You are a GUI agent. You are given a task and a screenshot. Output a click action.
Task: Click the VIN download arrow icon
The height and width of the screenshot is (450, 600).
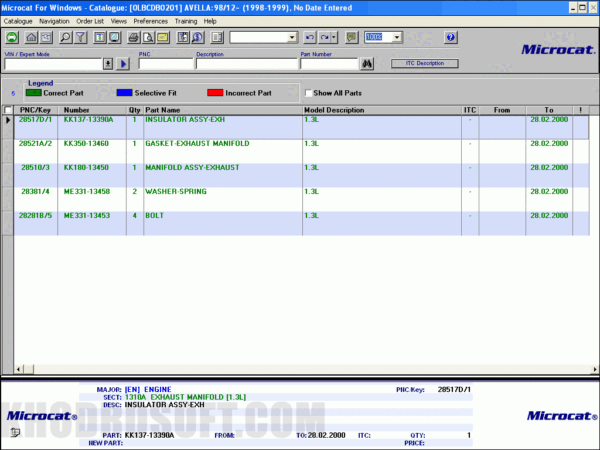tap(108, 64)
